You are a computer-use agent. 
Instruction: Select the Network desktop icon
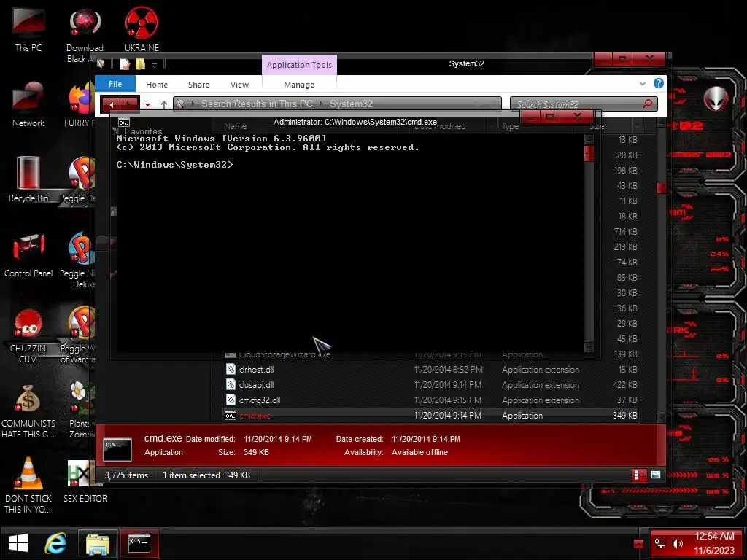click(28, 104)
